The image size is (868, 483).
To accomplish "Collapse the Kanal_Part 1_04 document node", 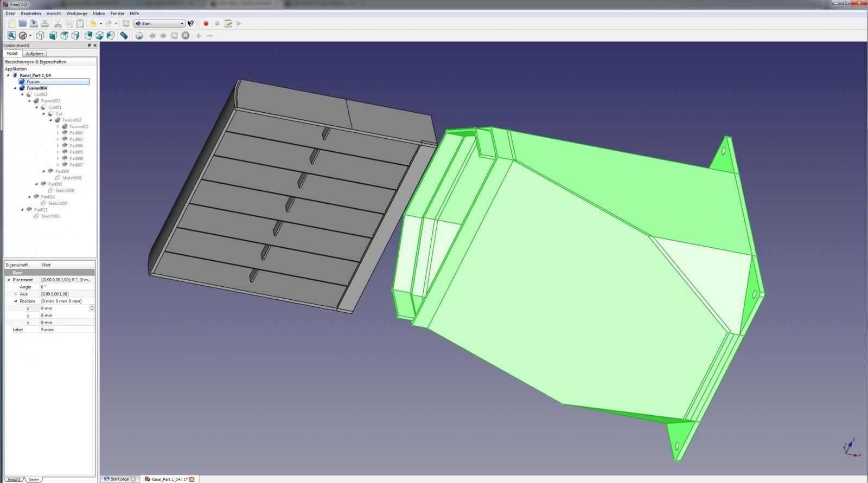I will coord(8,75).
